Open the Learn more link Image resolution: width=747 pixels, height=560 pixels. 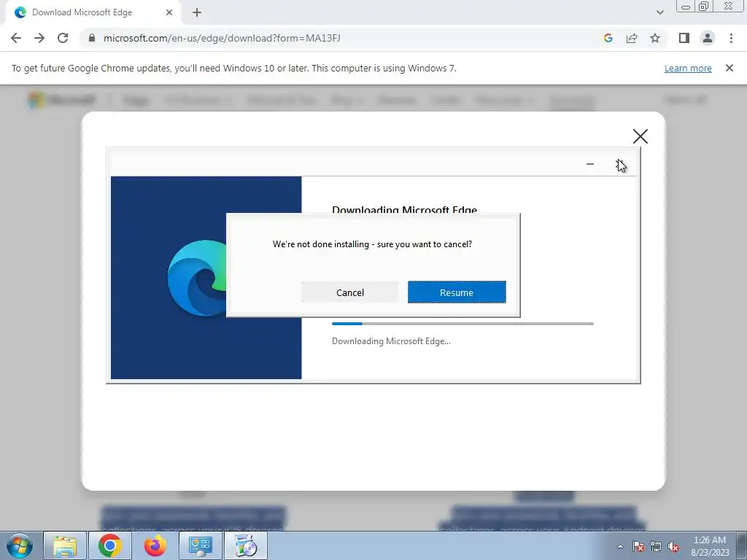[688, 68]
